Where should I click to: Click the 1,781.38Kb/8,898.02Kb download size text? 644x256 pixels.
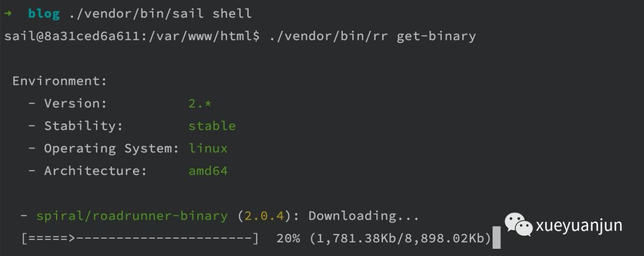tap(400, 239)
